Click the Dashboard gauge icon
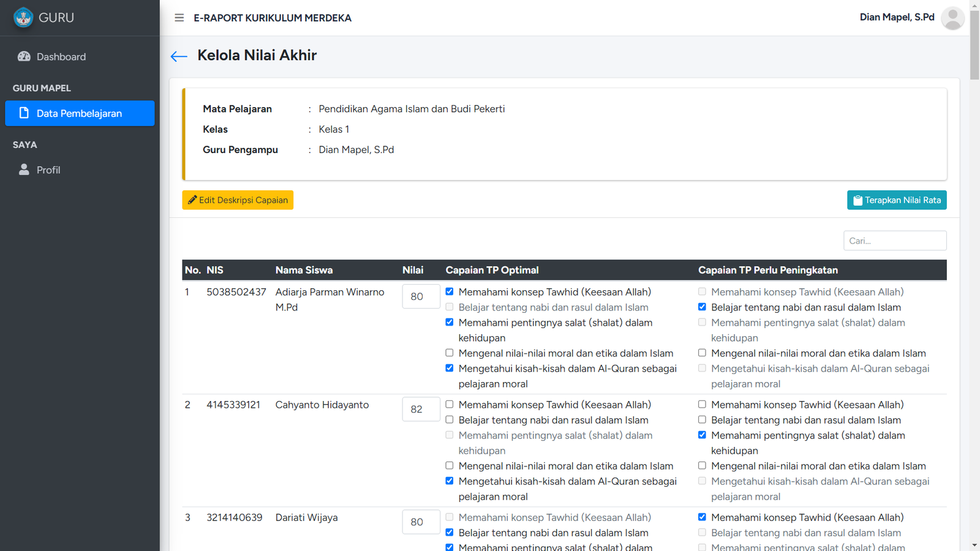This screenshot has height=551, width=980. coord(24,56)
